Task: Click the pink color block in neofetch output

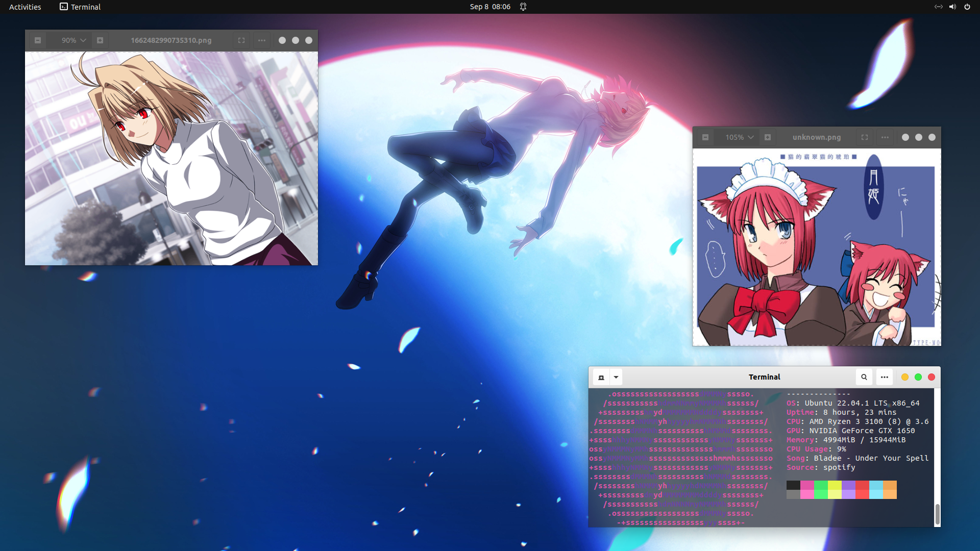Action: tap(807, 490)
